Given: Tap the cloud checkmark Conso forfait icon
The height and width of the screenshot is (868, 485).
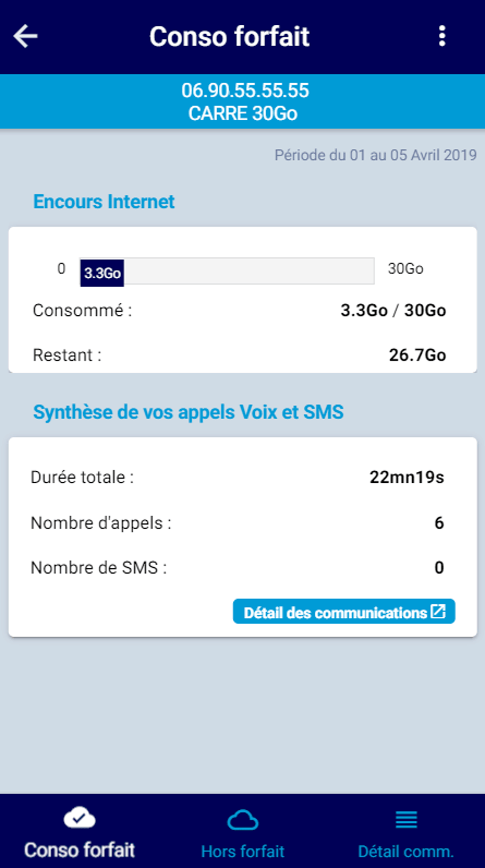Looking at the screenshot, I should 79,818.
